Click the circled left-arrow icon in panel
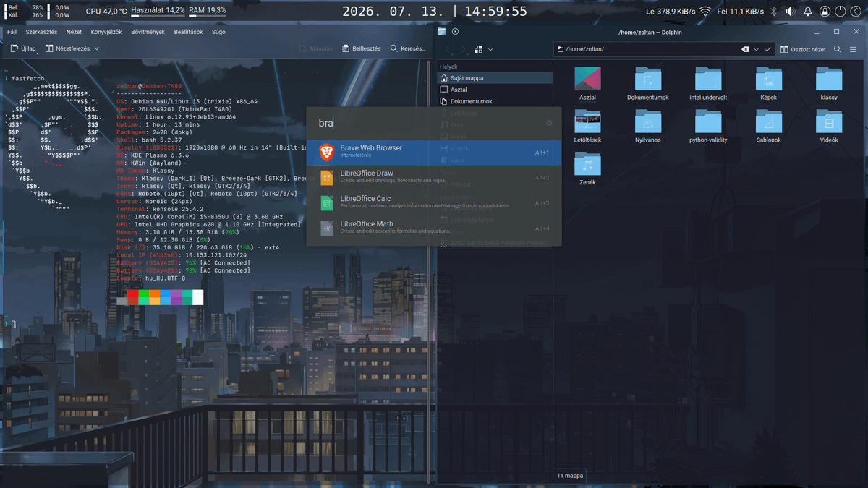This screenshot has height=488, width=868. pyautogui.click(x=856, y=11)
